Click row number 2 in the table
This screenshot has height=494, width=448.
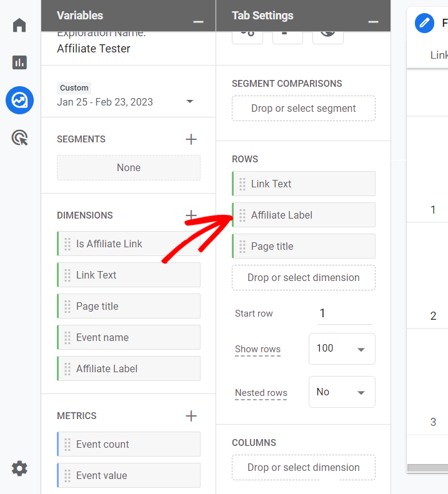[x=433, y=316]
